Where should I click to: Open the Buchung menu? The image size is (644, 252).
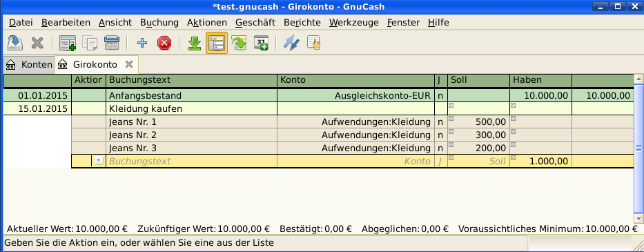159,23
